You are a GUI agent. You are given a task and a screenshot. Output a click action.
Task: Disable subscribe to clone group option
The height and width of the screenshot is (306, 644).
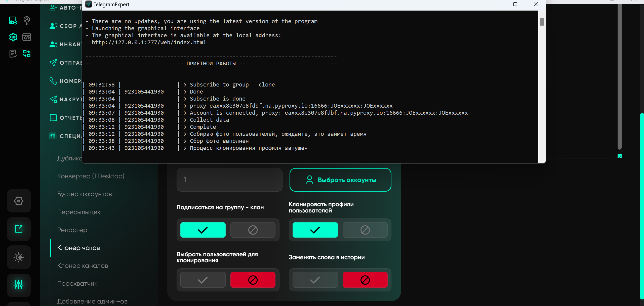(253, 230)
